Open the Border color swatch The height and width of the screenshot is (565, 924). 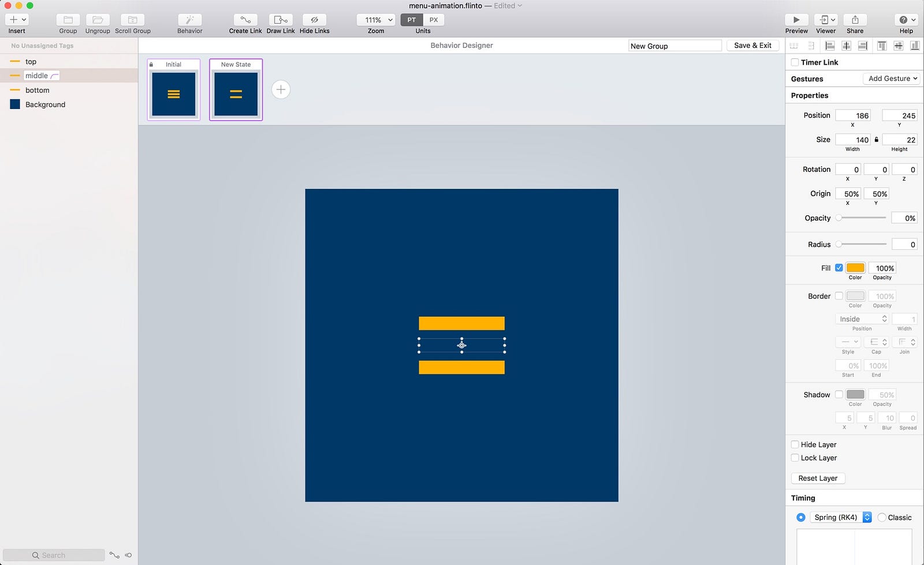point(855,296)
